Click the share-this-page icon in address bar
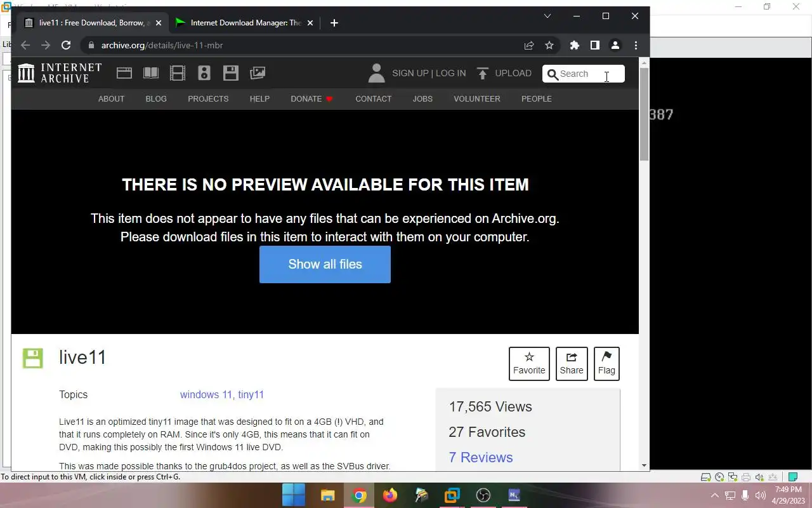The width and height of the screenshot is (812, 508). point(529,45)
